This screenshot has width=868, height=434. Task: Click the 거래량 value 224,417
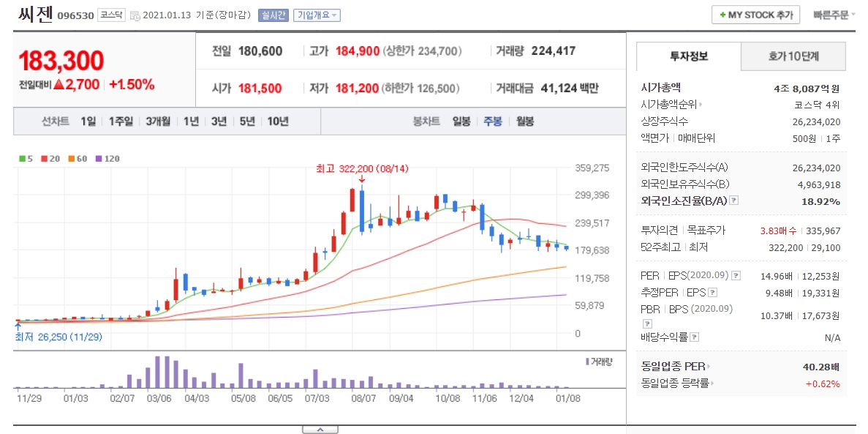554,51
